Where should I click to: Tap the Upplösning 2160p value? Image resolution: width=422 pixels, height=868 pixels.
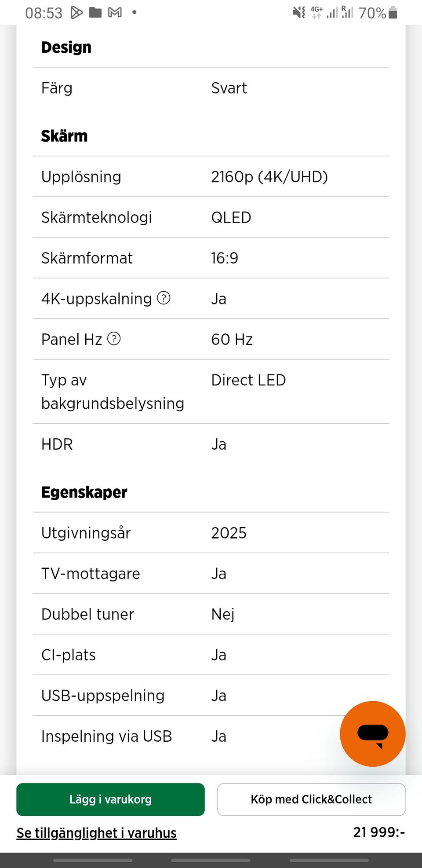pos(269,177)
